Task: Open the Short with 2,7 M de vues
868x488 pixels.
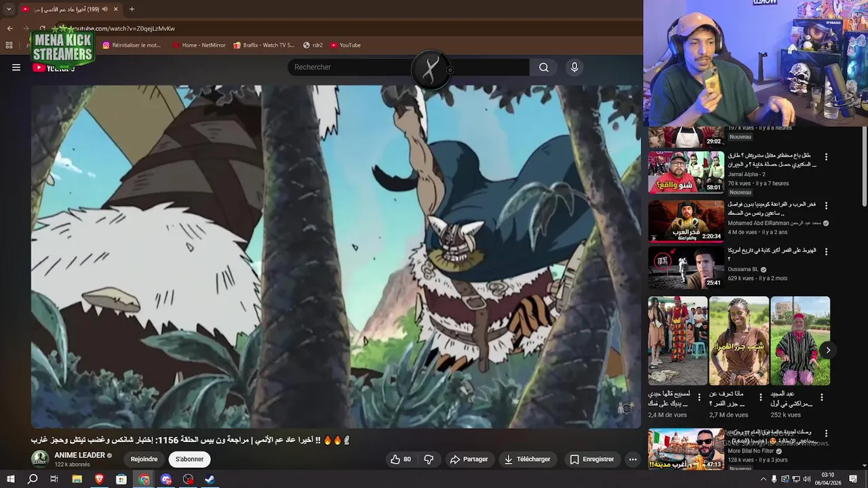Action: tap(739, 341)
